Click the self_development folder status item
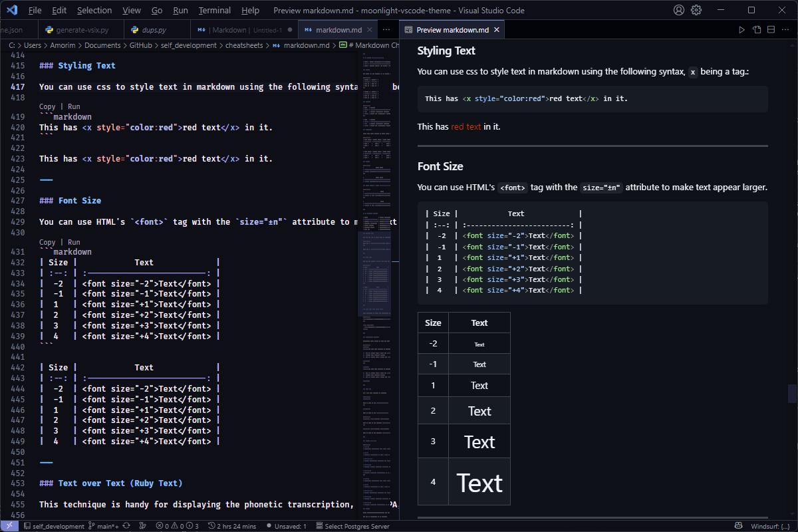 54,526
